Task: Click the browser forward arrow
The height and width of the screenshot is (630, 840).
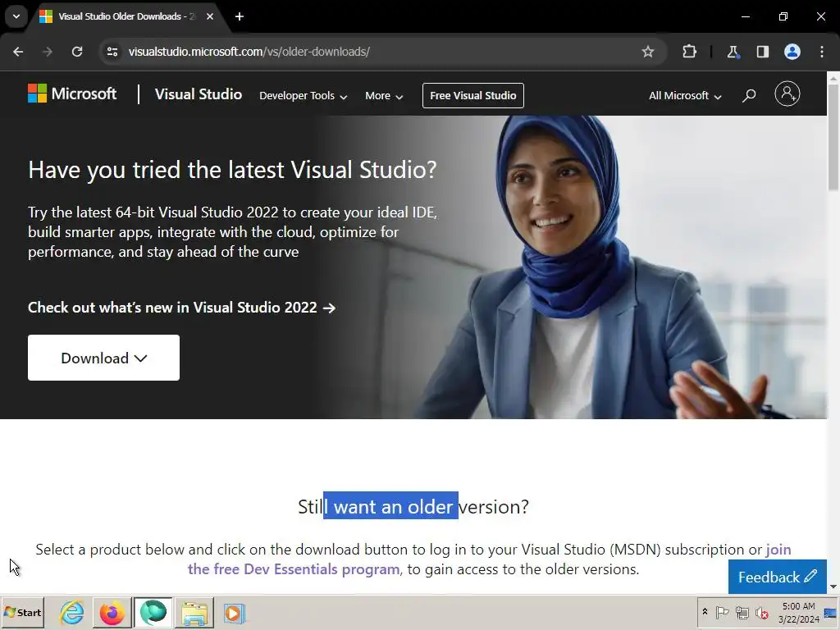Action: tap(48, 52)
